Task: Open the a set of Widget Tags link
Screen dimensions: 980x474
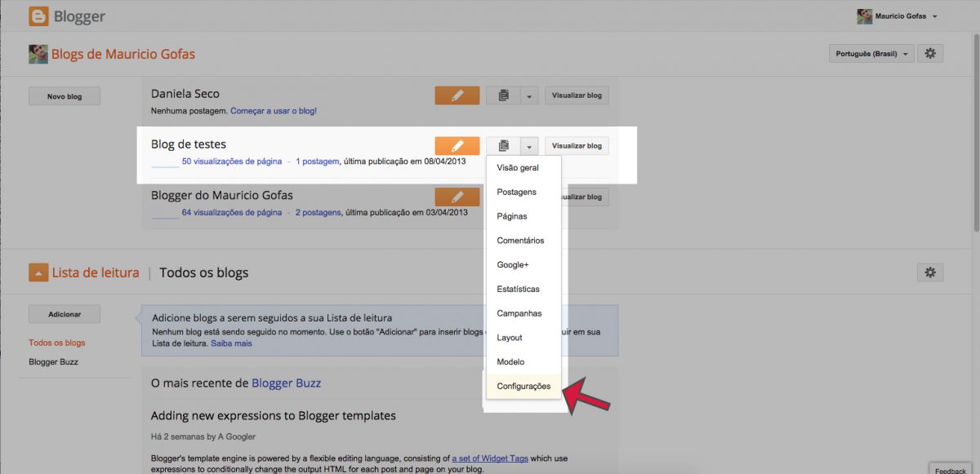Action: point(490,458)
